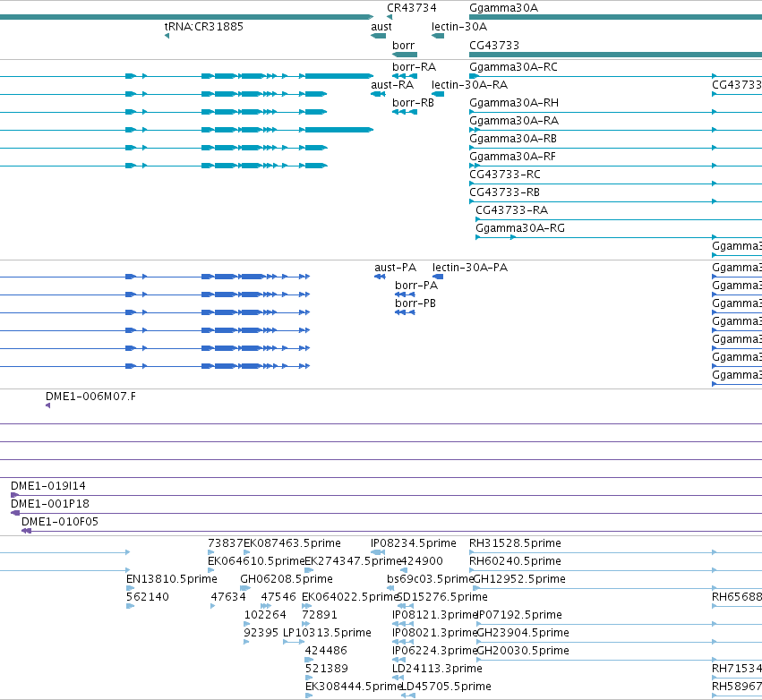Select the borr-RB transcript label

click(x=413, y=103)
